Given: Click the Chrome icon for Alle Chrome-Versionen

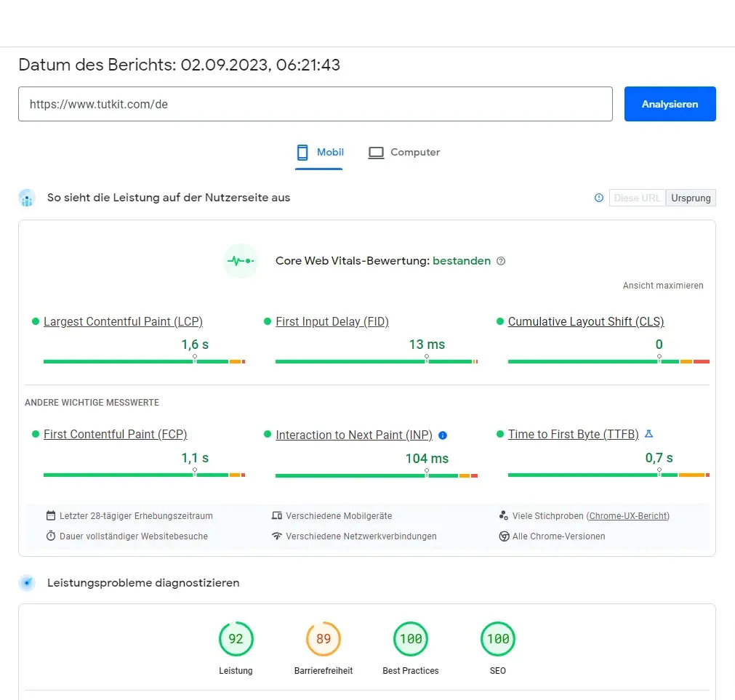Looking at the screenshot, I should (x=504, y=536).
